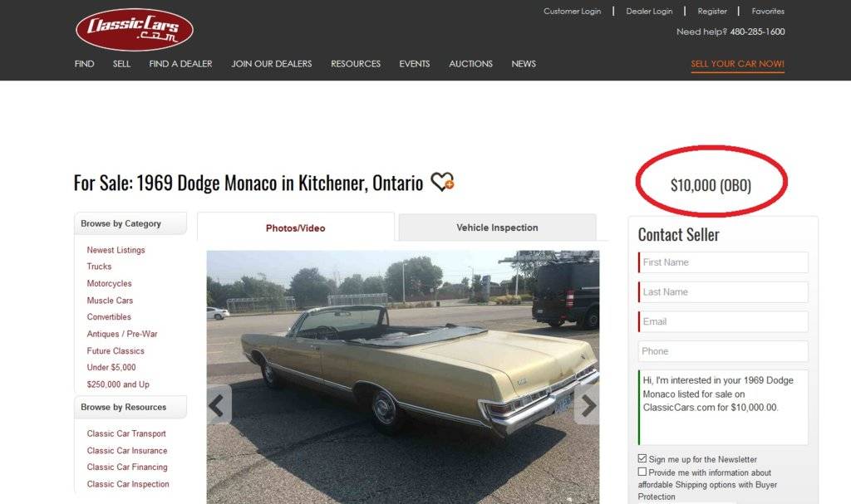Open the Muscle Cars category link
Image resolution: width=851 pixels, height=504 pixels.
click(x=110, y=300)
